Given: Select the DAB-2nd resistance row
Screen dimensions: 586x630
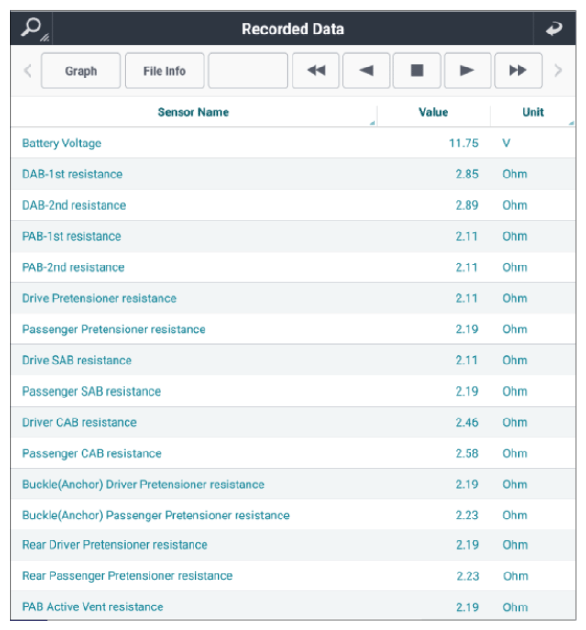Looking at the screenshot, I should pyautogui.click(x=293, y=205).
